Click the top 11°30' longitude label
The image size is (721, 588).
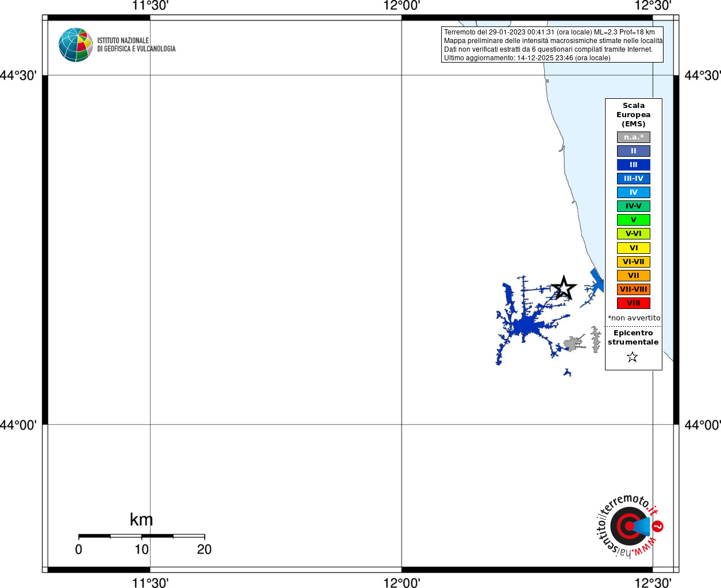[150, 6]
